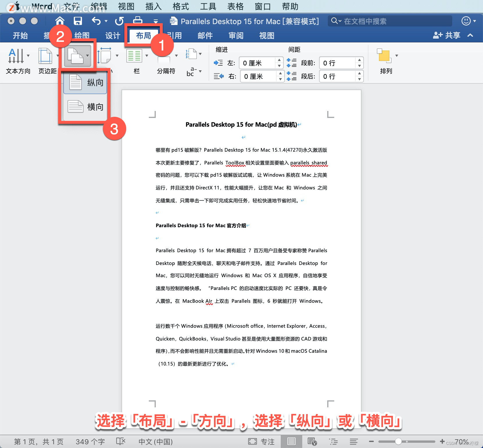Undo the last action
Image resolution: width=483 pixels, height=448 pixels.
96,21
